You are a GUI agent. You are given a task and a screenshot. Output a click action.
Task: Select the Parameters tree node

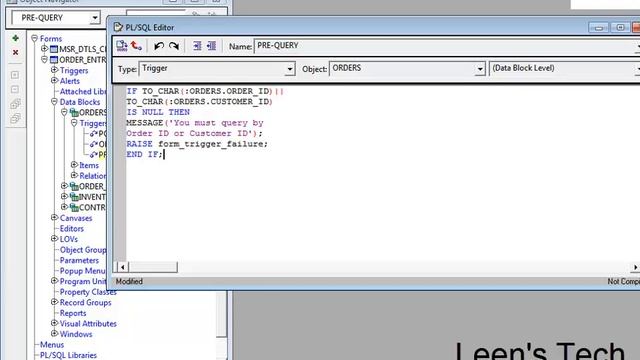[x=79, y=260]
